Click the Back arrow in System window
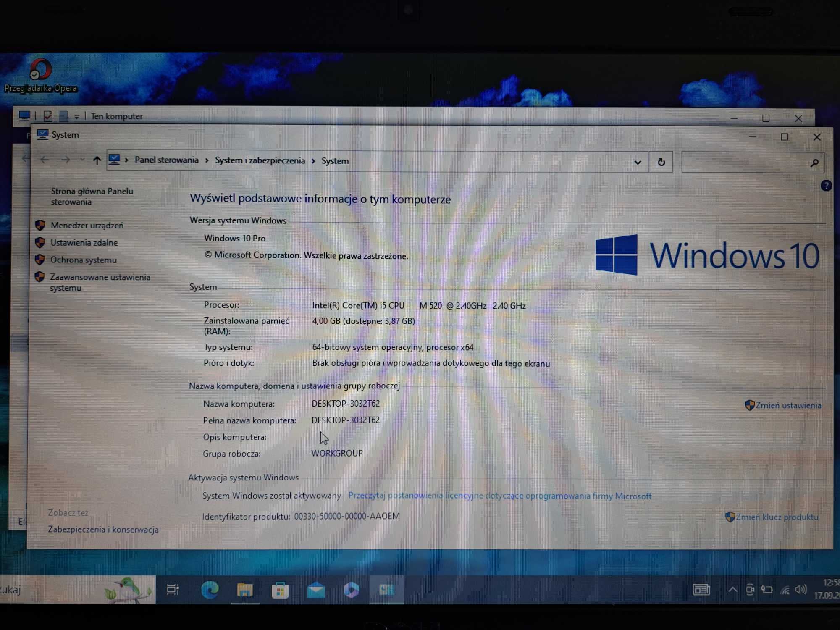Image resolution: width=840 pixels, height=630 pixels. tap(45, 160)
